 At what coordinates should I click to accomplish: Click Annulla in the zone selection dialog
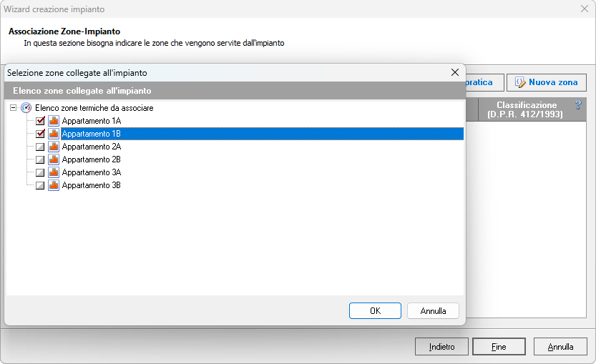pos(433,311)
